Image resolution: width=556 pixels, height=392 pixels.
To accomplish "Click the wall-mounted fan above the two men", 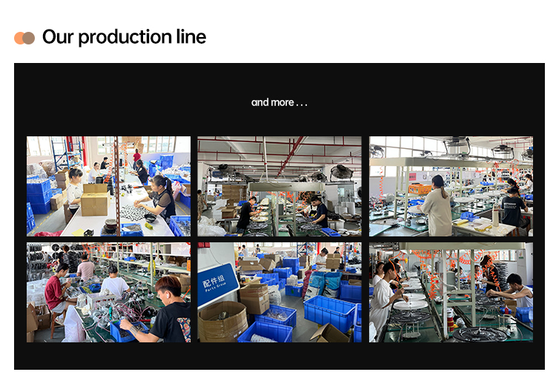I will 342,173.
